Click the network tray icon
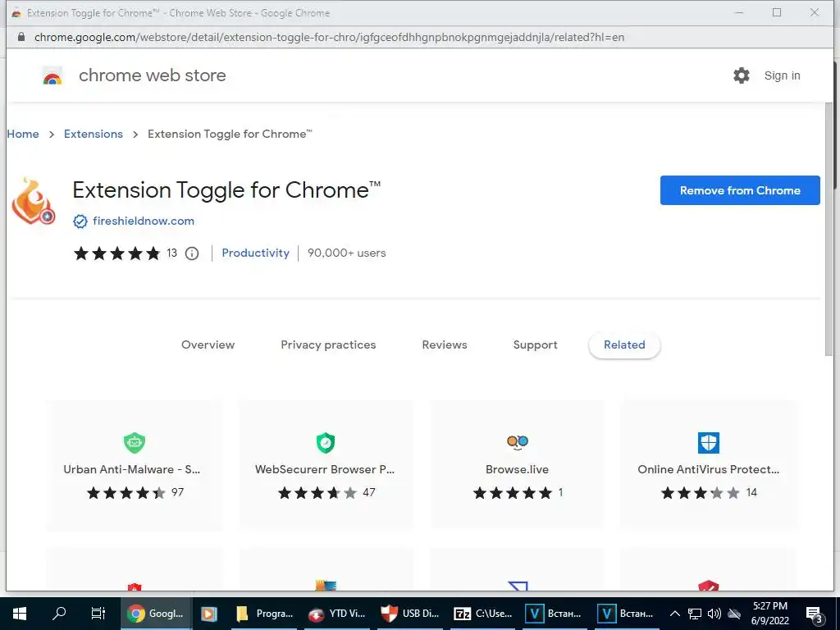Image resolution: width=840 pixels, height=630 pixels. coord(695,614)
